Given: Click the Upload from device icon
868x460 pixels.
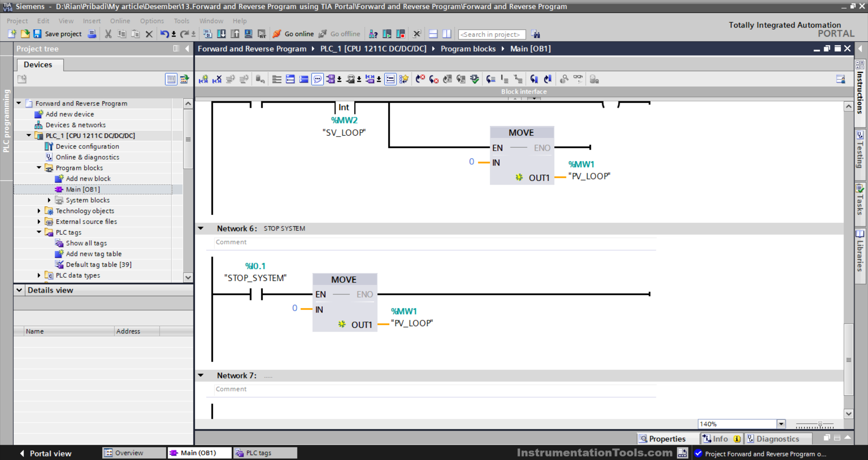Looking at the screenshot, I should click(x=235, y=34).
